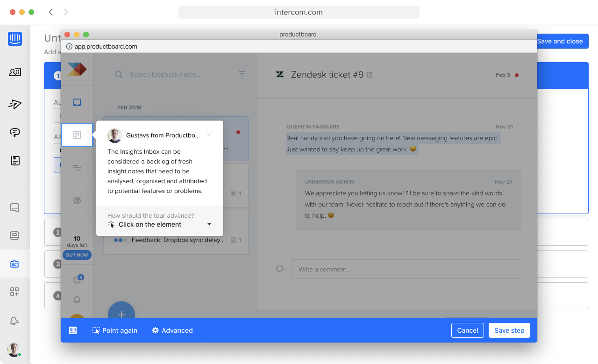Open the Intercom contacts/people icon
Image resolution: width=598 pixels, height=364 pixels.
[x=15, y=72]
